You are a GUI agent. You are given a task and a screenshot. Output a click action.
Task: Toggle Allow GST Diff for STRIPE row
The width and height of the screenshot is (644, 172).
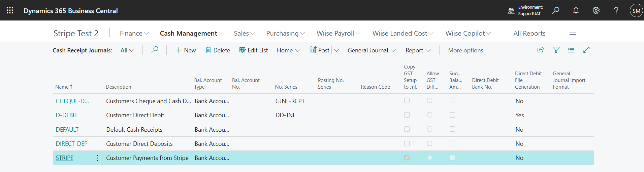pos(429,158)
